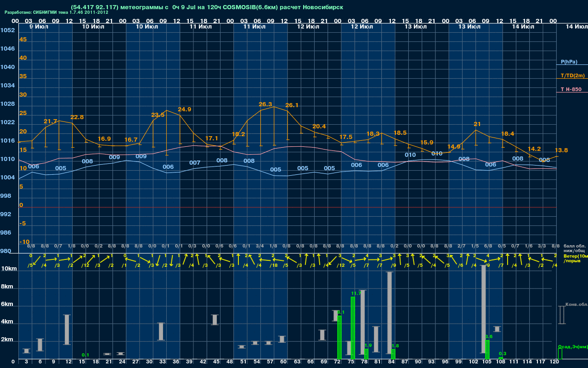Click the 26.1 temperature value
The image size is (588, 368).
tap(292, 105)
